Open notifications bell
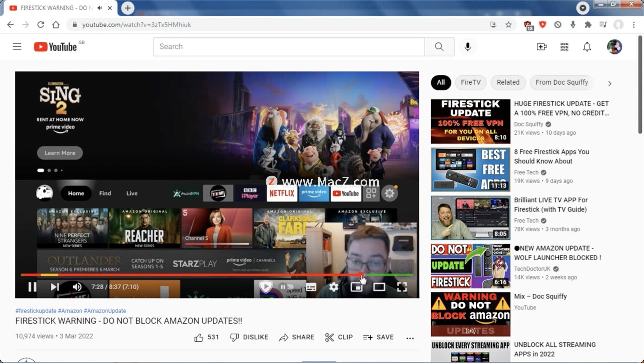This screenshot has height=363, width=644. coord(587,47)
